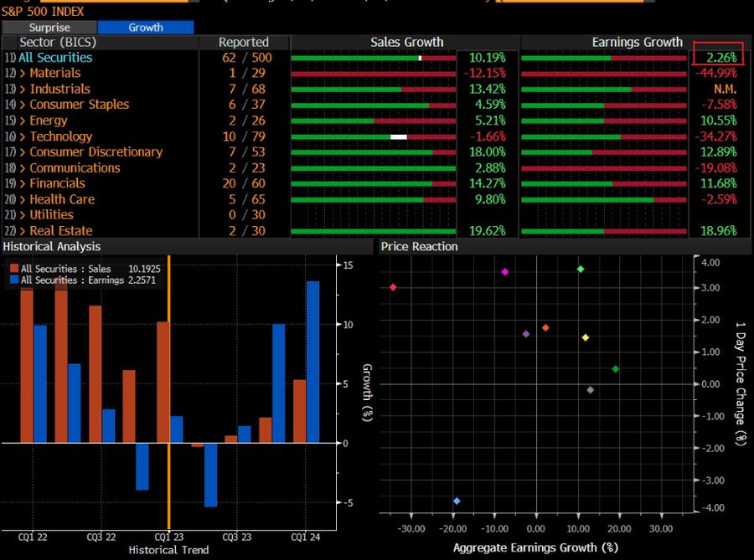
Task: Click the -1.66% Technology sales growth
Action: (488, 136)
